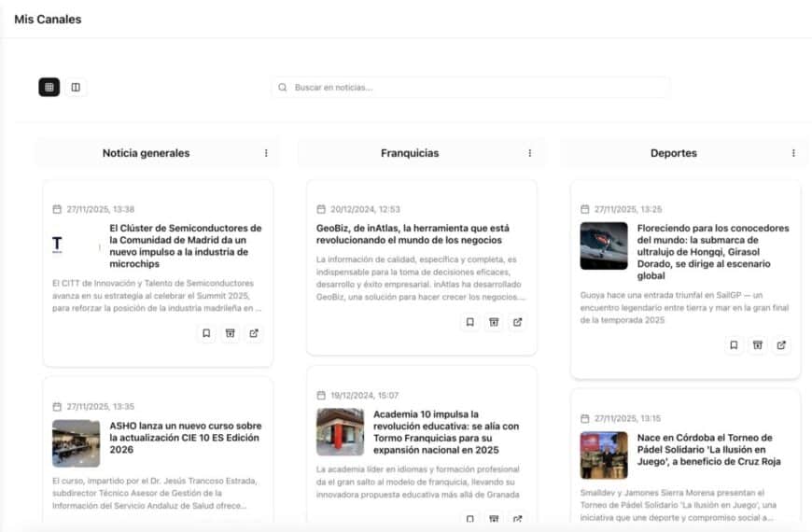Screen dimensions: 812x532
Task: Open 'ASHO lanza un nuevo curso' headline
Action: tap(186, 438)
